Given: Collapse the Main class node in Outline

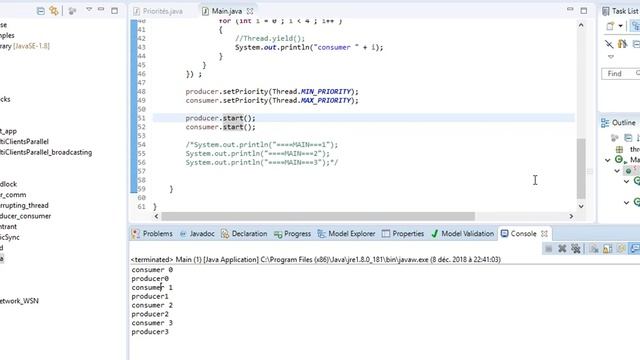Looking at the screenshot, I should click(607, 160).
